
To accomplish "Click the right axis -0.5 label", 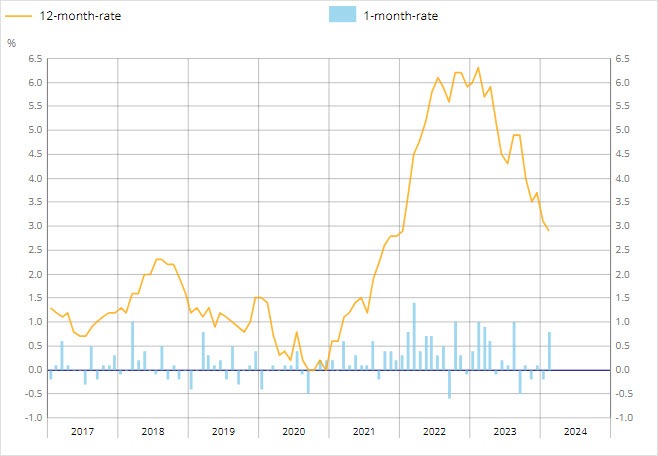I will 624,394.
